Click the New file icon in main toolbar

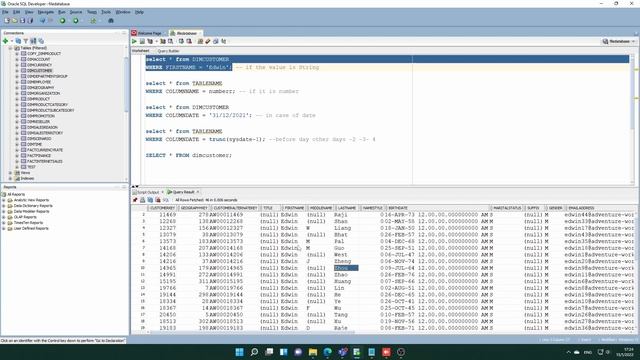(x=7, y=21)
